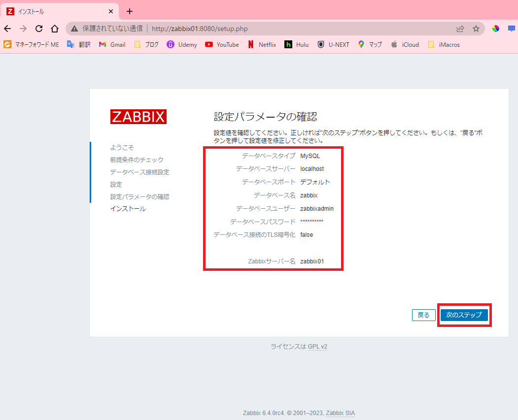This screenshot has width=518, height=420.
Task: Open a new browser tab
Action: click(129, 11)
